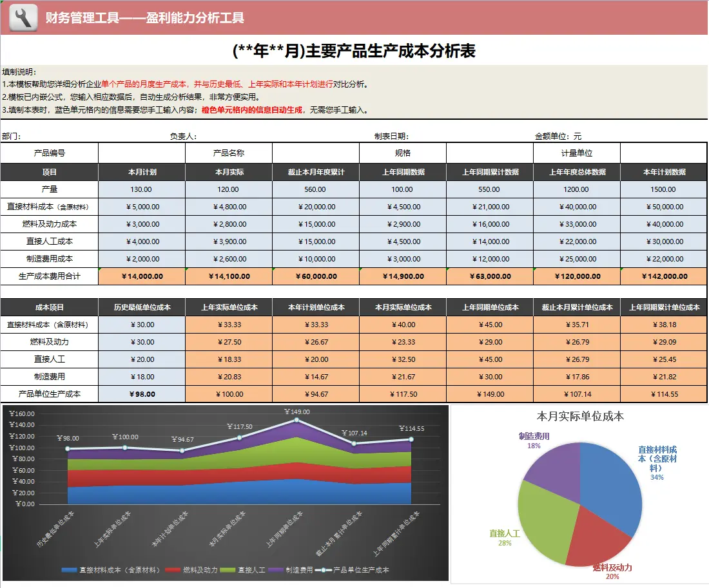709x588 pixels.
Task: Click blue 直接材料成本 legend swatch in area chart
Action: click(x=69, y=570)
